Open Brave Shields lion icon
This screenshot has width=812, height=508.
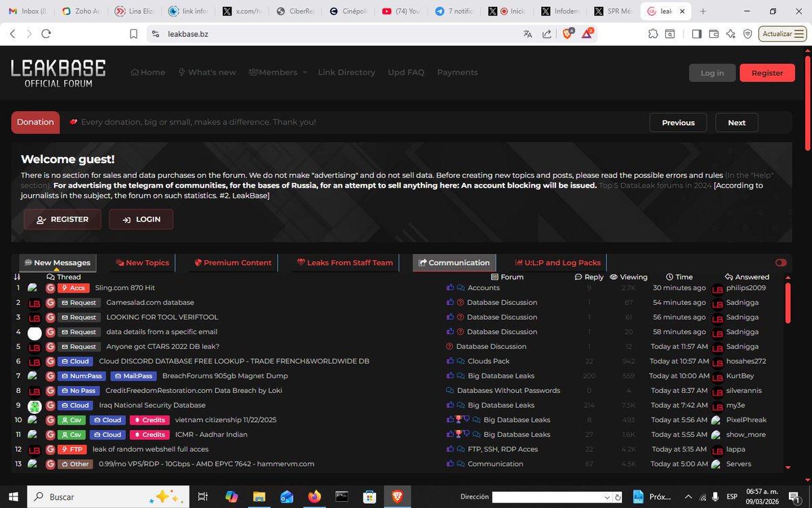567,34
